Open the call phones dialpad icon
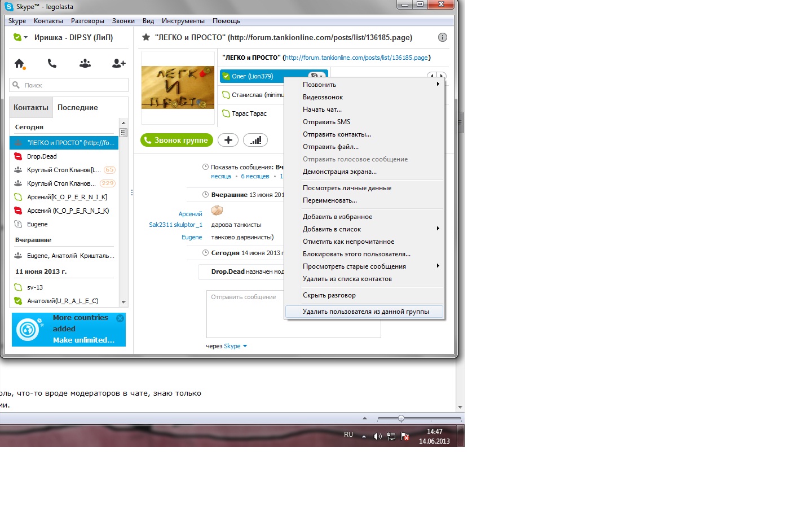Screen dimensions: 812x508 point(52,63)
